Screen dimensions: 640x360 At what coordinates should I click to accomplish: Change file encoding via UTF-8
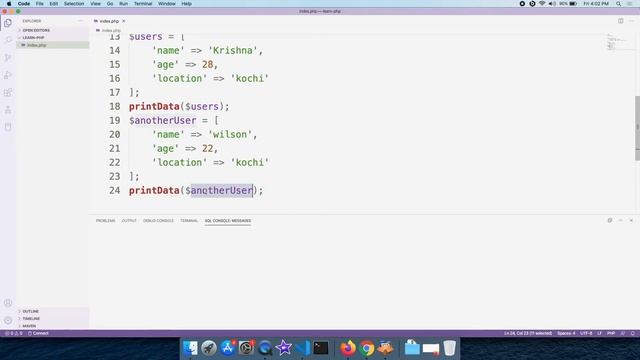coord(586,333)
